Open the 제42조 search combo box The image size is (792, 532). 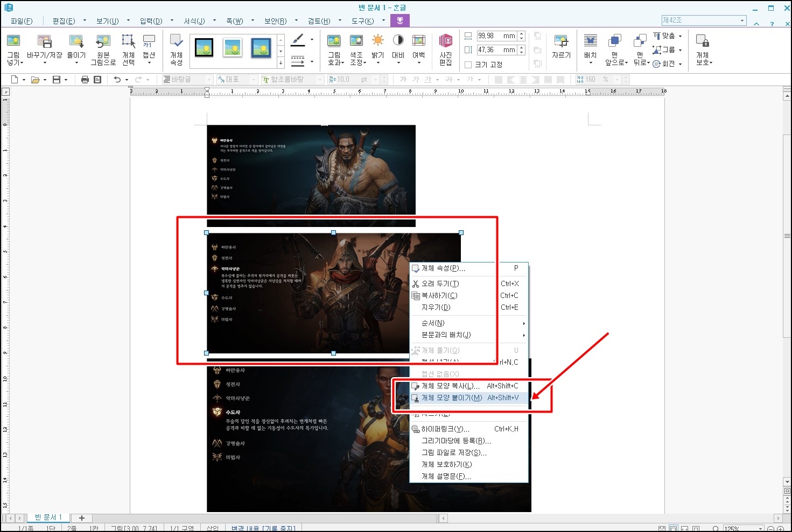coord(704,20)
